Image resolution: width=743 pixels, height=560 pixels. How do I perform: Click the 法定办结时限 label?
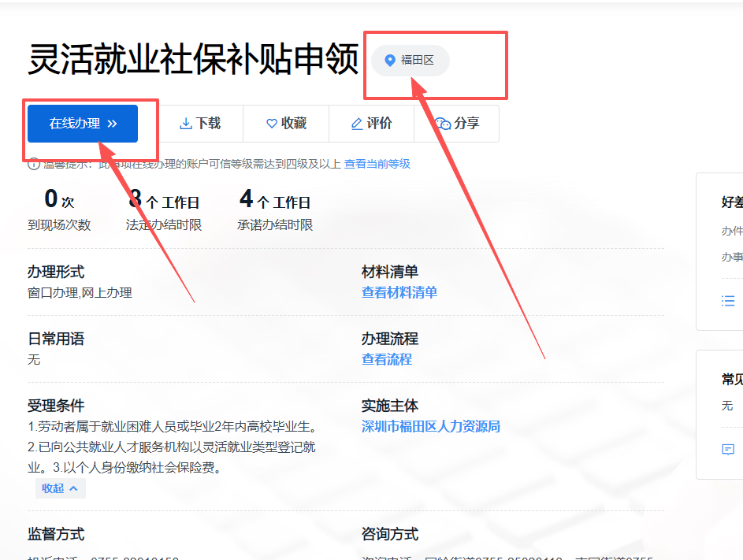coord(163,225)
